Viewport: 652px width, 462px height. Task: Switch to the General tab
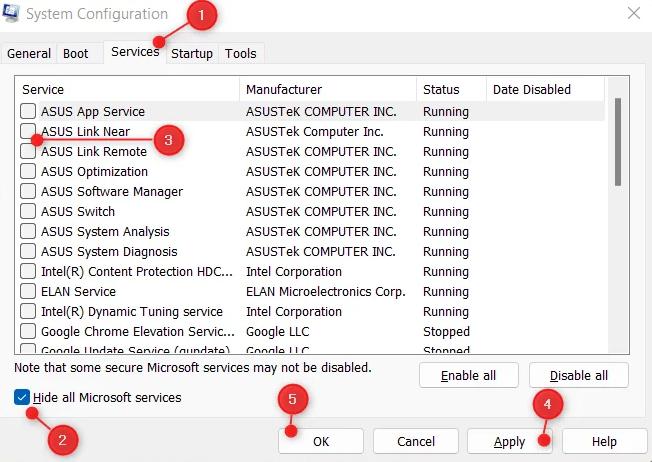click(x=29, y=54)
